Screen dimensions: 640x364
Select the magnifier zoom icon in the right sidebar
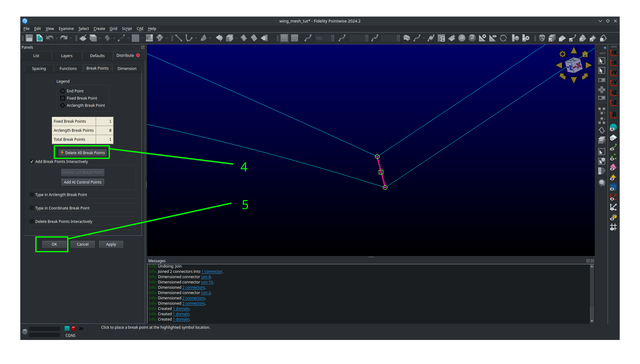coord(602,183)
